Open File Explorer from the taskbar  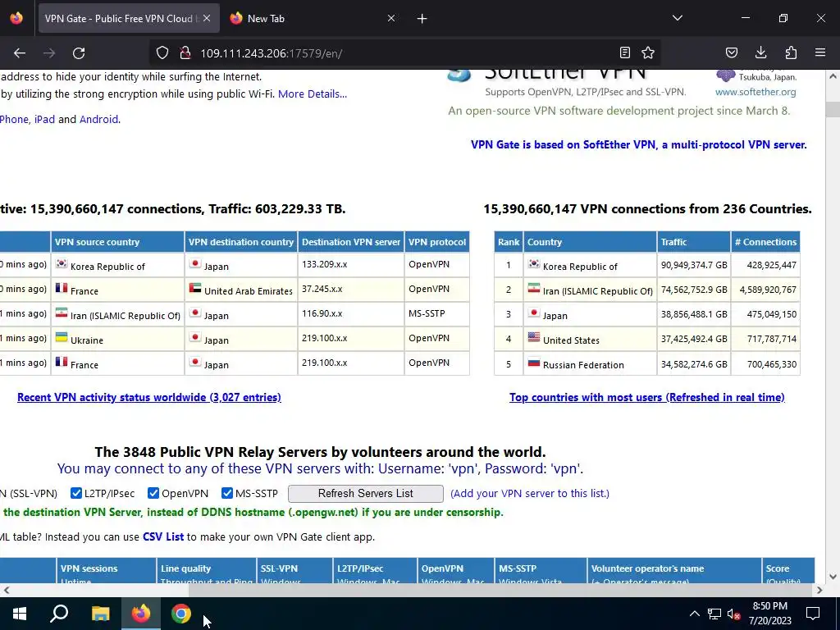pyautogui.click(x=100, y=614)
